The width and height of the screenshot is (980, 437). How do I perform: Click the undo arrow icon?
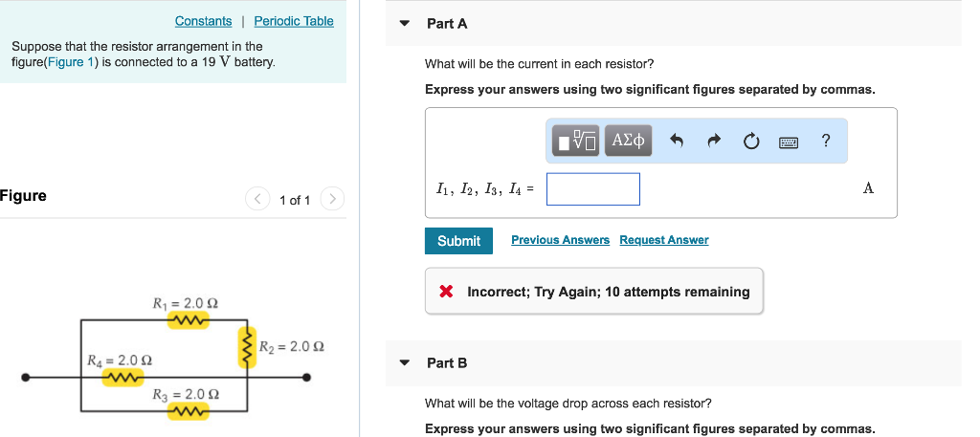(677, 142)
